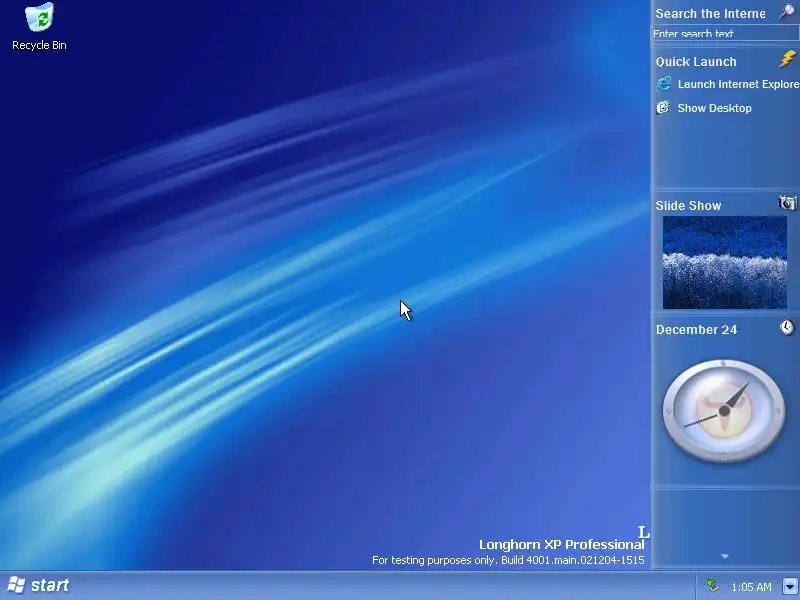Click the sidebar search text field
Viewport: 800px width, 600px height.
pos(725,34)
